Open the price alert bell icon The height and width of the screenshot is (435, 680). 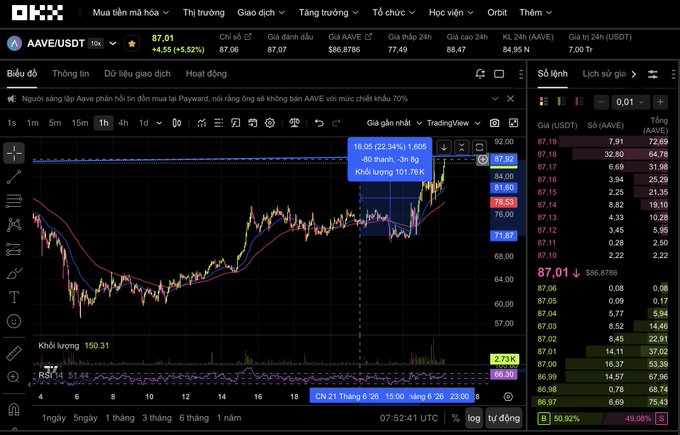coord(480,74)
